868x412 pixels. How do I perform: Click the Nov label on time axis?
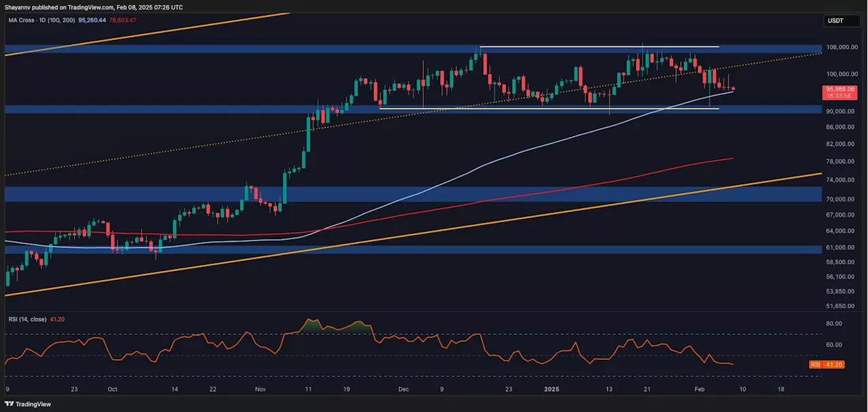(x=261, y=390)
